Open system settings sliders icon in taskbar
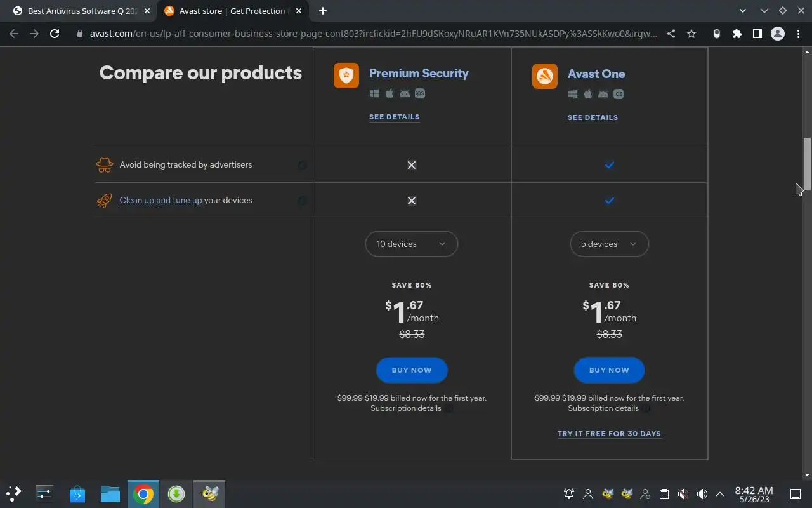 [x=44, y=493]
